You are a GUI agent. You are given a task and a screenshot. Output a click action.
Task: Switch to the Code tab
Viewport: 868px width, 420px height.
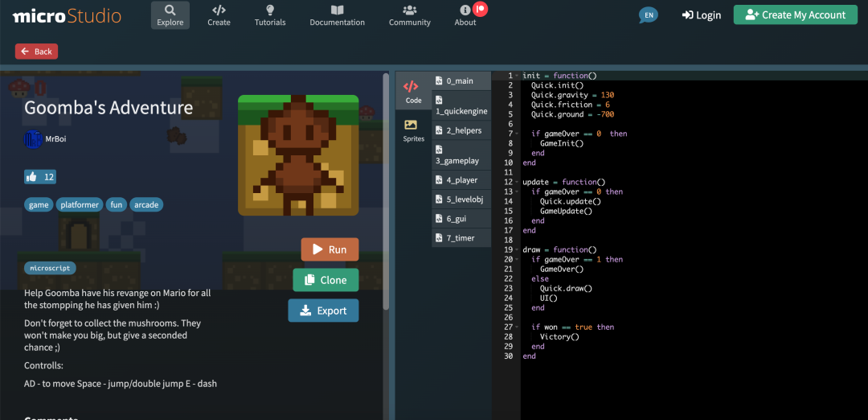coord(414,92)
